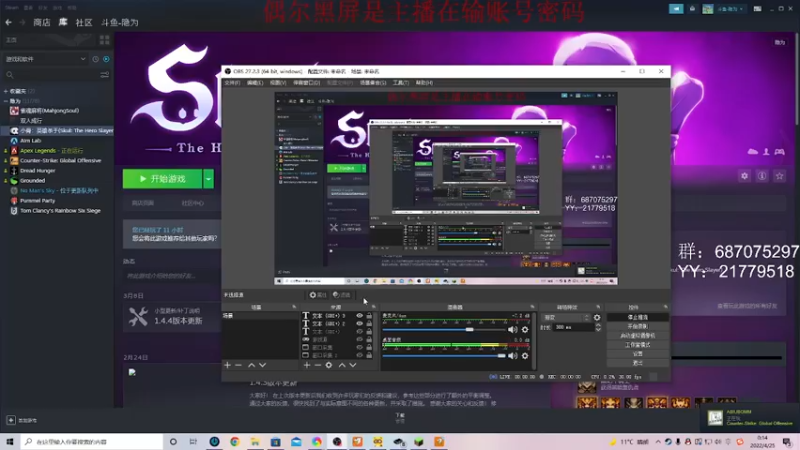Open OBS 帮助(H) menu

click(x=424, y=83)
